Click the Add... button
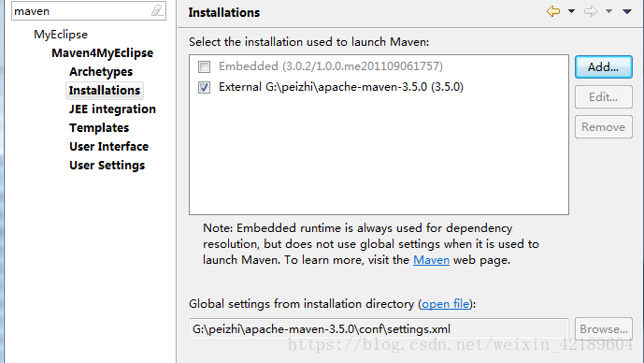Screen dimensions: 644x363 (x=603, y=67)
